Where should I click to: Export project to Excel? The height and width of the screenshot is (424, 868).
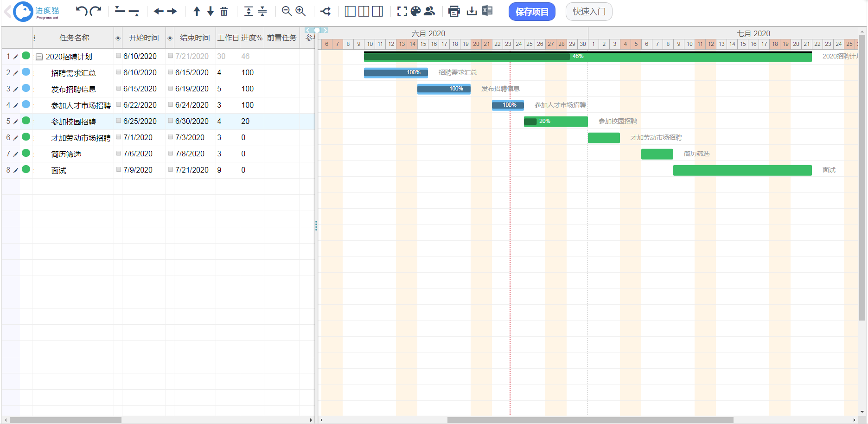tap(487, 11)
